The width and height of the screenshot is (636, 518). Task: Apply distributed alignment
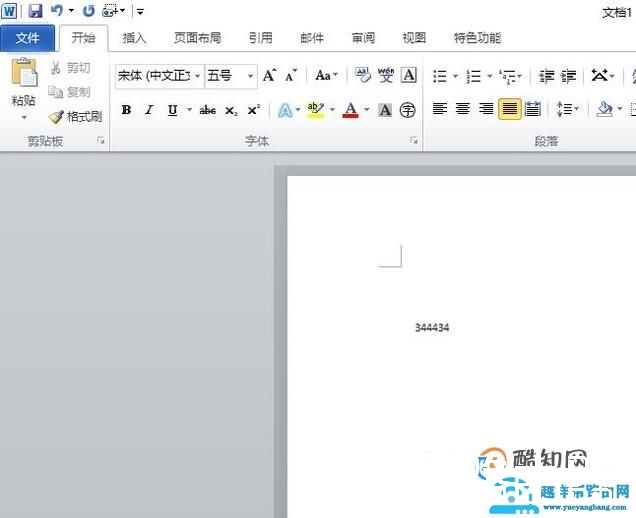tap(533, 109)
